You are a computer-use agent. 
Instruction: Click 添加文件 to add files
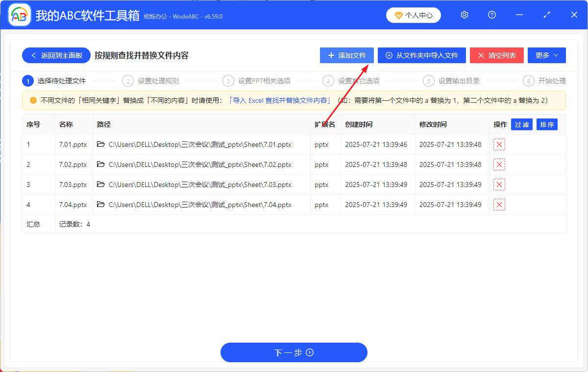(346, 55)
